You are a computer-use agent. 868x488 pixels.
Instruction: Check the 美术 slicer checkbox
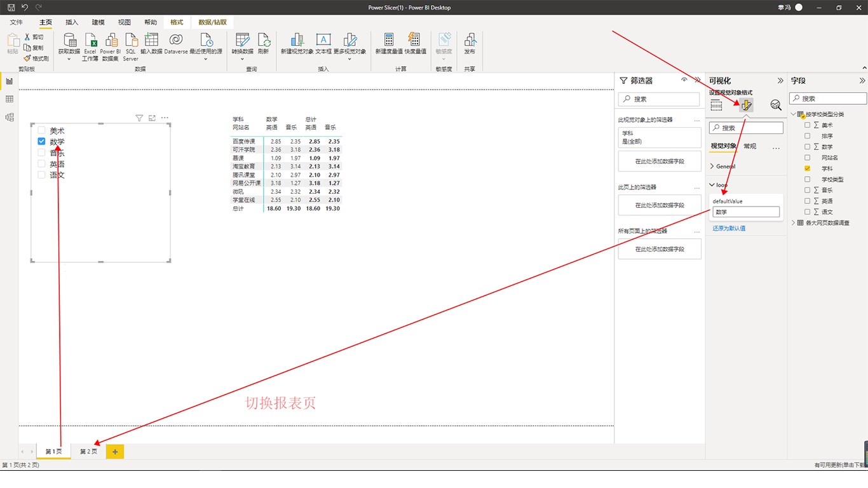41,130
